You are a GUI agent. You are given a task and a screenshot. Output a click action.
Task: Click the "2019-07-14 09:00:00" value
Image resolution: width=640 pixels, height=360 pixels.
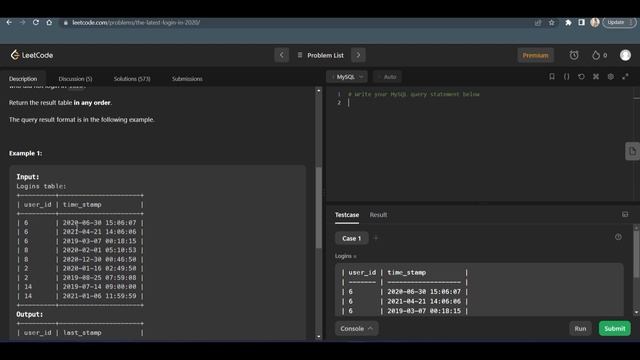pos(99,287)
